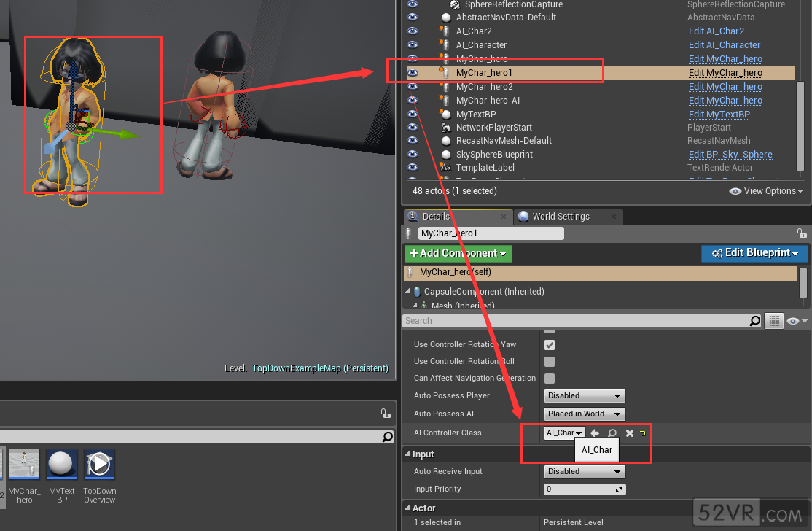Image resolution: width=812 pixels, height=531 pixels.
Task: Click the green Add Component button
Action: point(458,253)
